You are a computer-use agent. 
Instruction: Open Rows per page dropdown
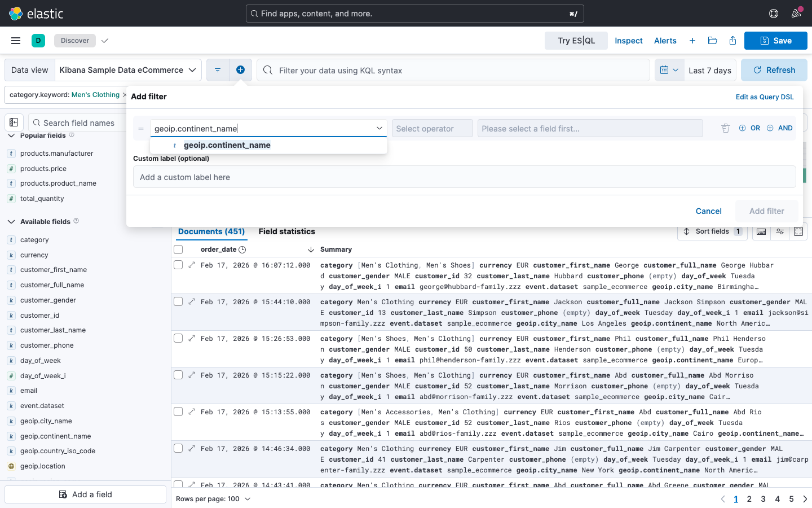pos(213,499)
